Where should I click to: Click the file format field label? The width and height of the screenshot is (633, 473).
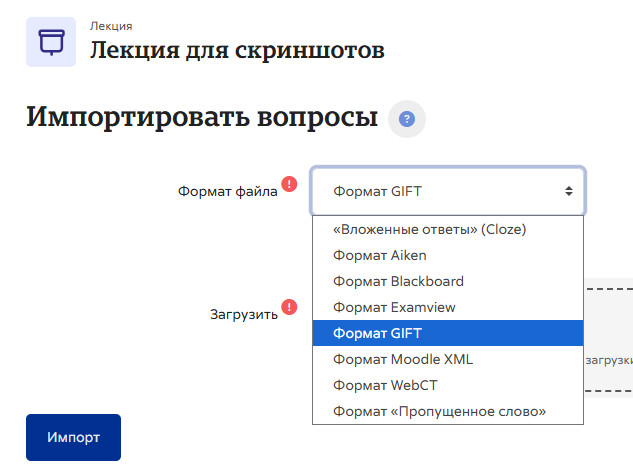point(228,191)
